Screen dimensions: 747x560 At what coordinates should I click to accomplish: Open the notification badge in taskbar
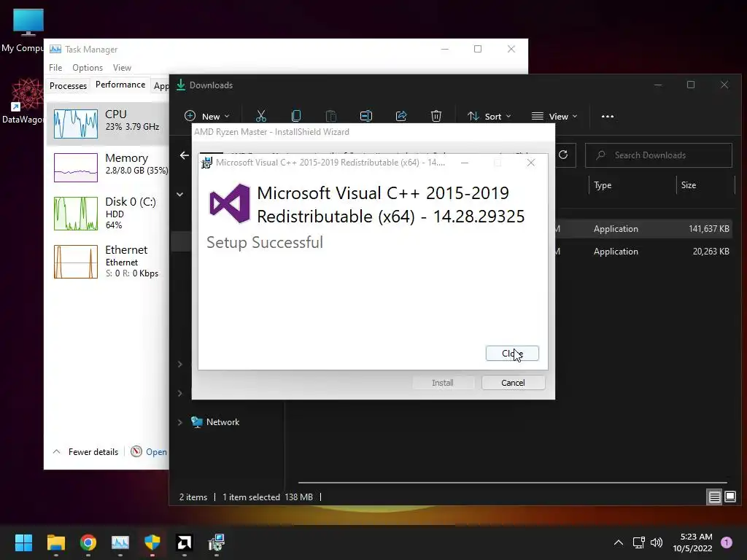(x=727, y=542)
